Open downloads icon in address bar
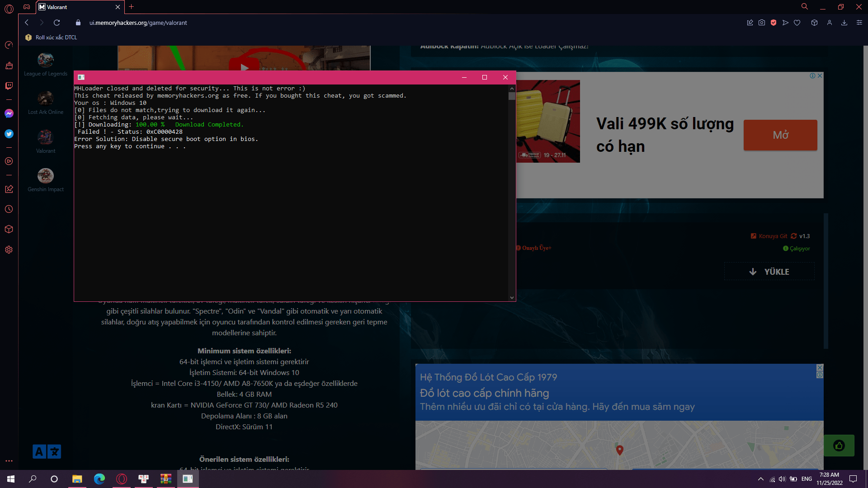This screenshot has height=488, width=868. [x=844, y=23]
